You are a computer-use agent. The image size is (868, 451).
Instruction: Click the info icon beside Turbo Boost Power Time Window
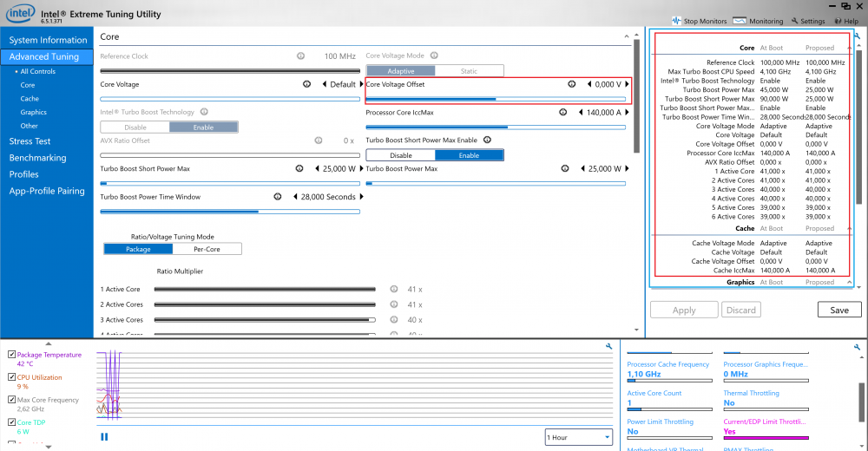click(x=277, y=197)
